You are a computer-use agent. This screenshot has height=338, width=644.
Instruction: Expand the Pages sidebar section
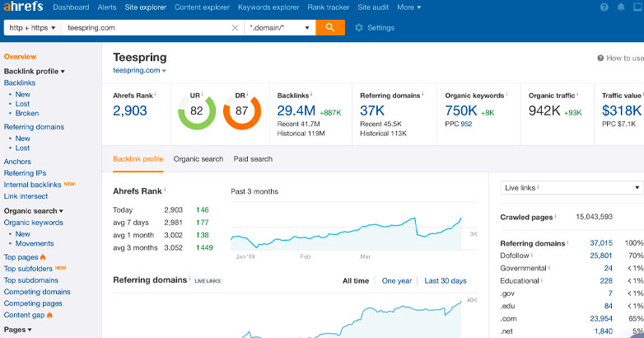pyautogui.click(x=17, y=330)
